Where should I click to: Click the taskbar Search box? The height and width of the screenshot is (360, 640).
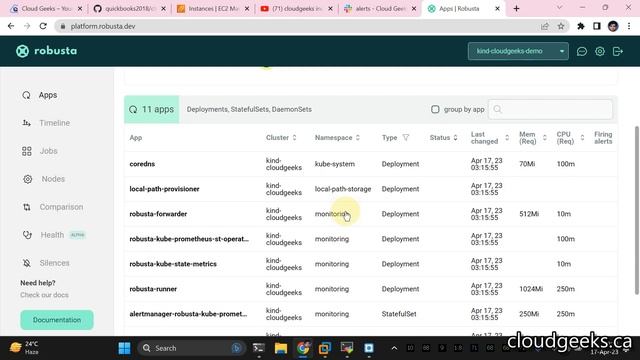click(x=191, y=348)
